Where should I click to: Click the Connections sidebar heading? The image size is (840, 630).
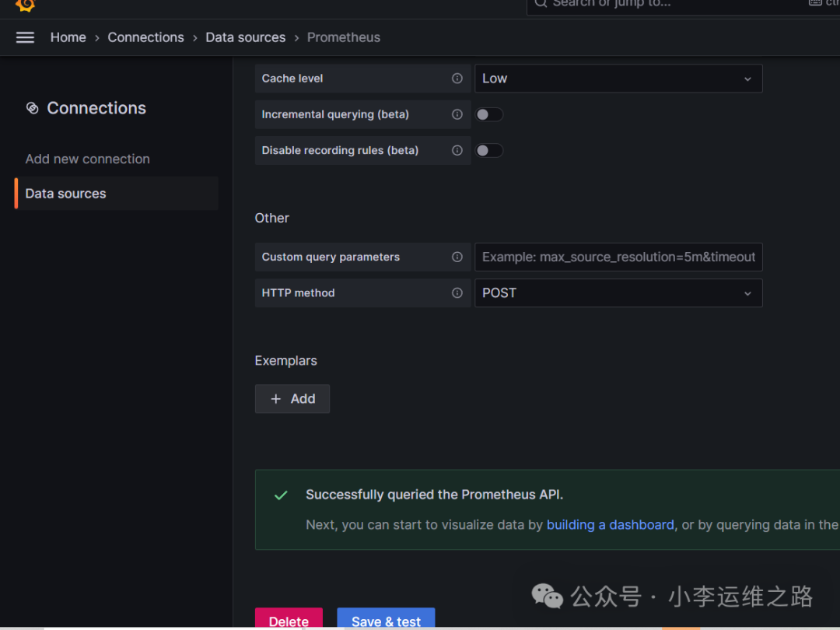pyautogui.click(x=96, y=108)
